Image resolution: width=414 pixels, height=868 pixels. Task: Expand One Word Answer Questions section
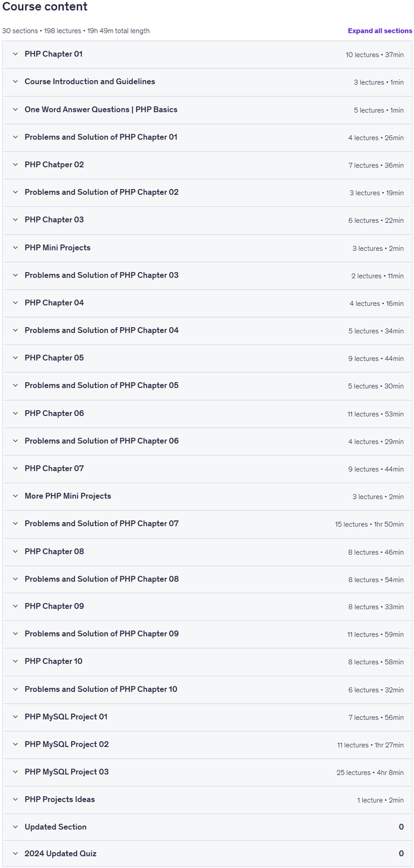[207, 110]
